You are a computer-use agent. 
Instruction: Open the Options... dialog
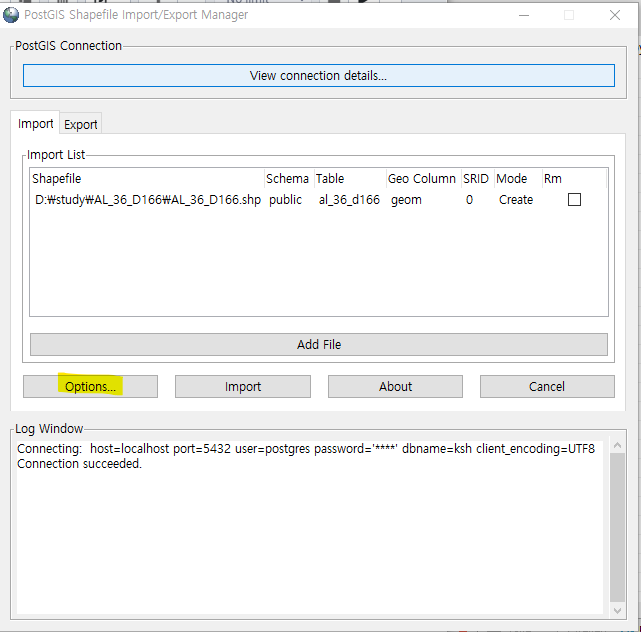pos(90,386)
